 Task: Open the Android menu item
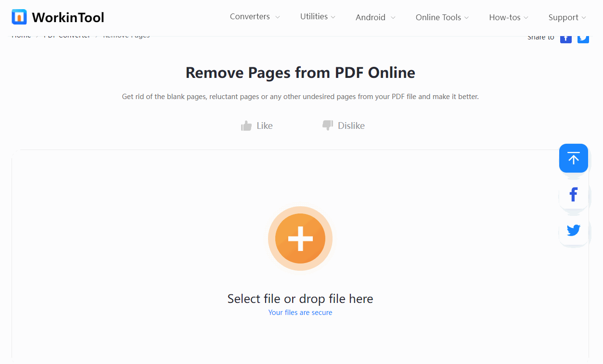372,16
